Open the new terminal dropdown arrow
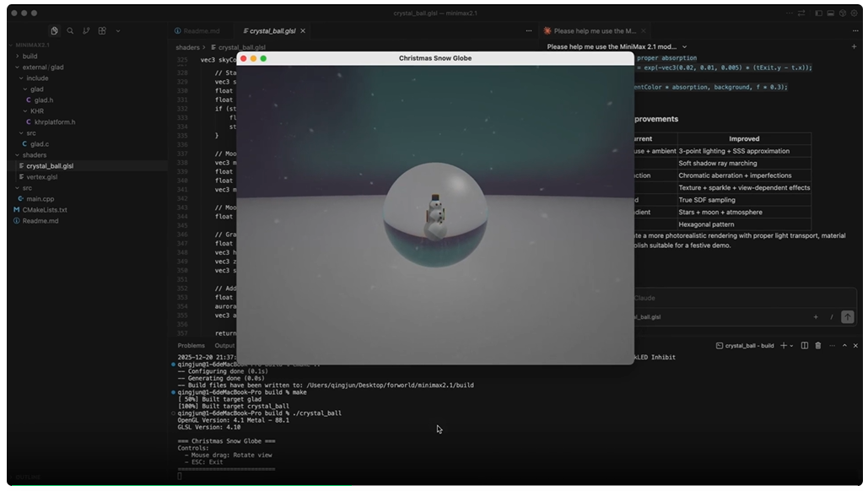Viewport: 868px width, 491px height. click(792, 346)
